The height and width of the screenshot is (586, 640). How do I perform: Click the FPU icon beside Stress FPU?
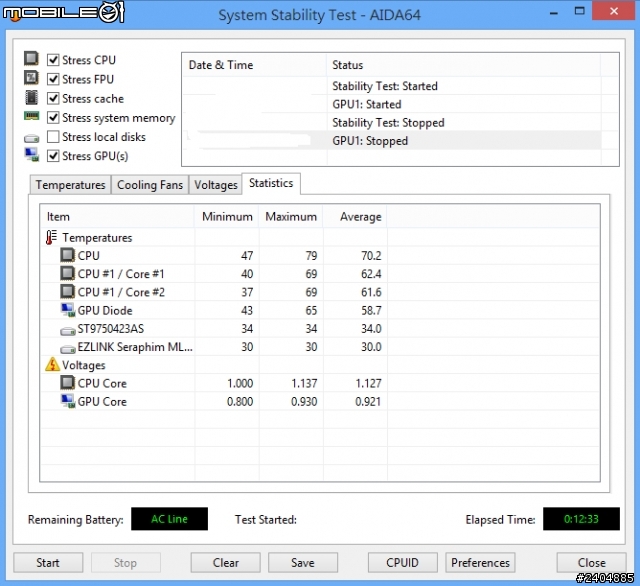pyautogui.click(x=31, y=78)
